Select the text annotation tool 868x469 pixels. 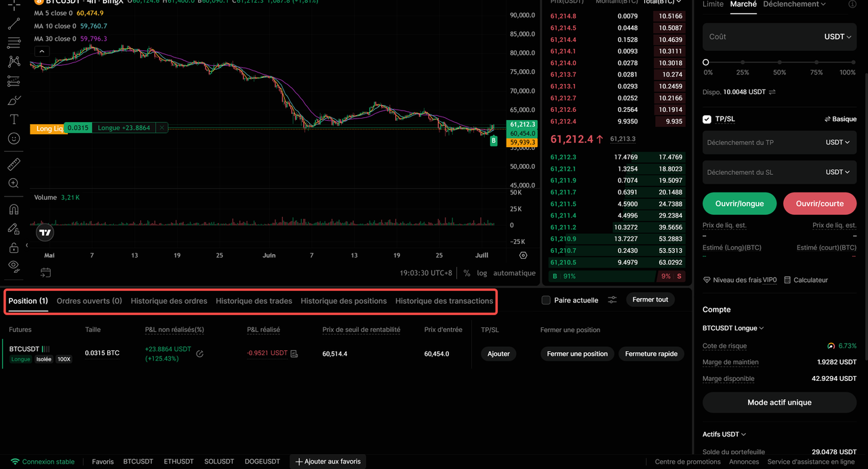(14, 119)
